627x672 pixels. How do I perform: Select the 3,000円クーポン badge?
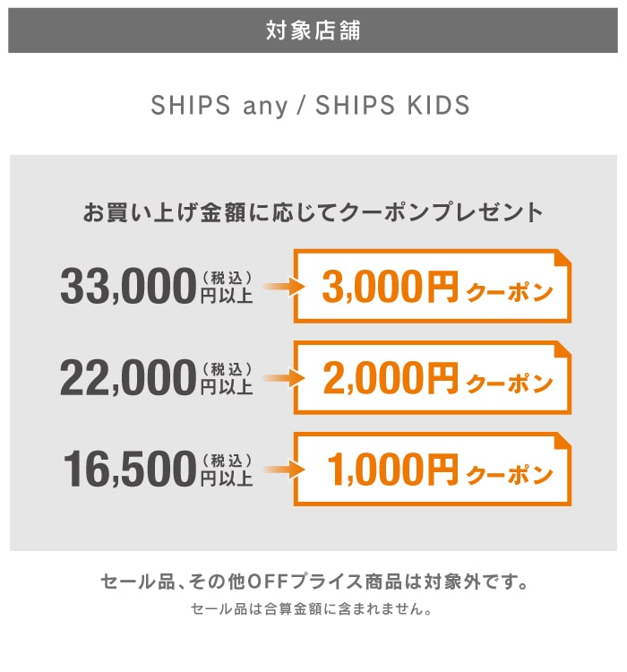point(433,287)
